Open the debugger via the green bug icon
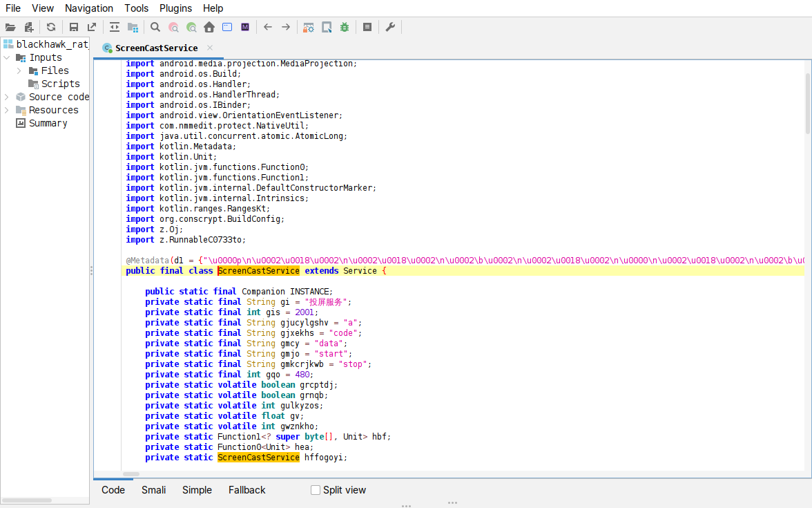The image size is (812, 508). (345, 28)
